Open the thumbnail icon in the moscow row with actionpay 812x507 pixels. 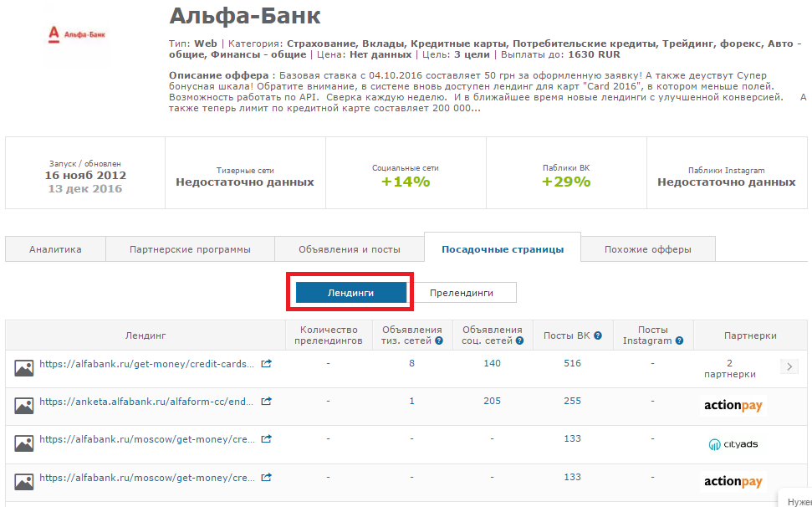[x=23, y=482]
